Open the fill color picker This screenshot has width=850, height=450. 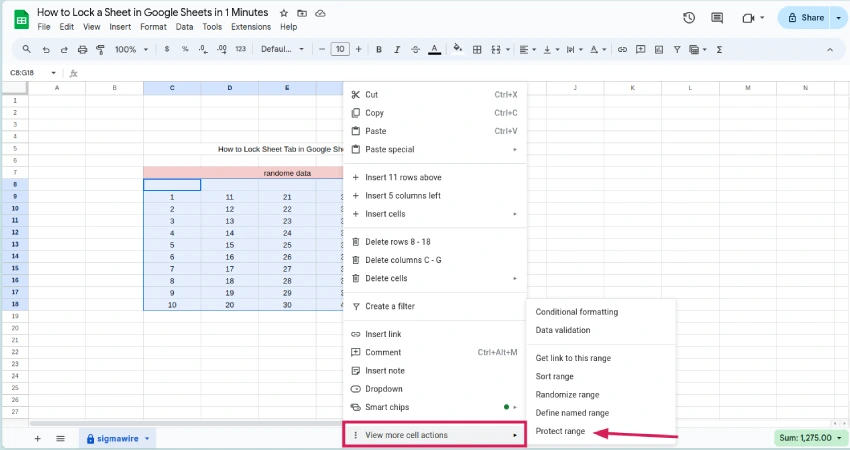point(458,49)
